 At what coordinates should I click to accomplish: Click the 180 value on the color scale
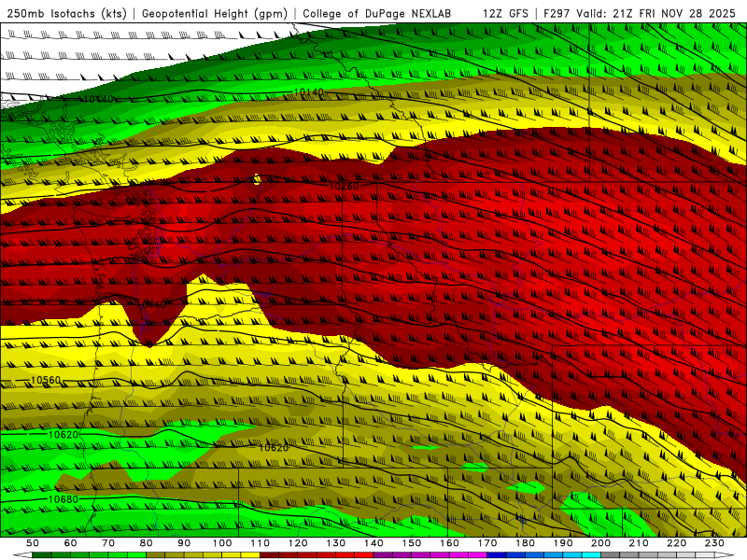pos(526,543)
